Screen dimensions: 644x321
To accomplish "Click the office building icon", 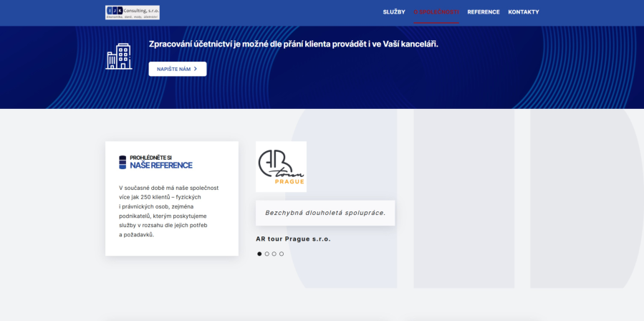I will coord(119,57).
